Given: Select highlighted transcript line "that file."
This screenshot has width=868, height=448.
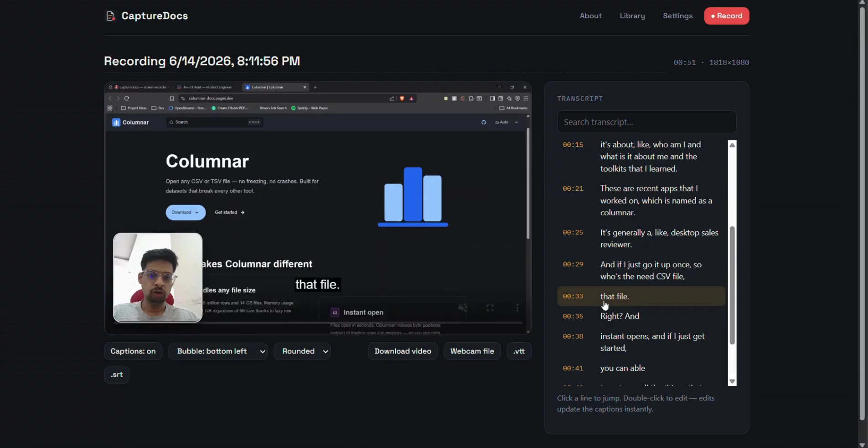Looking at the screenshot, I should click(641, 296).
